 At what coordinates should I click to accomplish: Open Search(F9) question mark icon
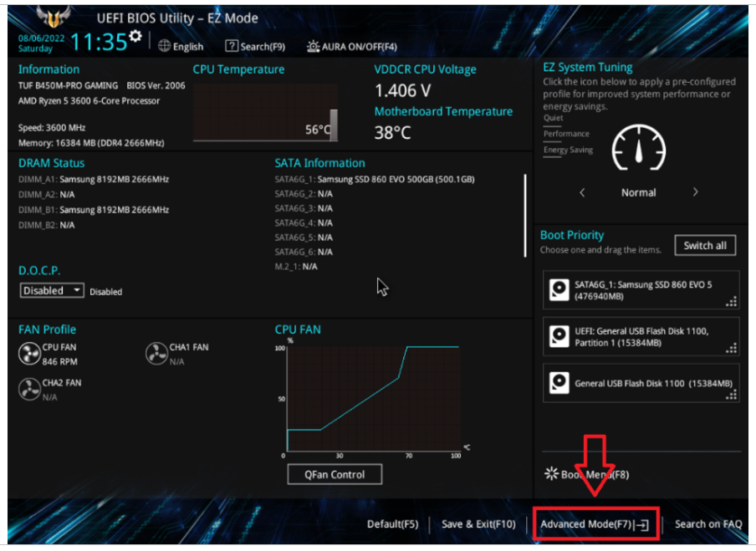tap(232, 46)
